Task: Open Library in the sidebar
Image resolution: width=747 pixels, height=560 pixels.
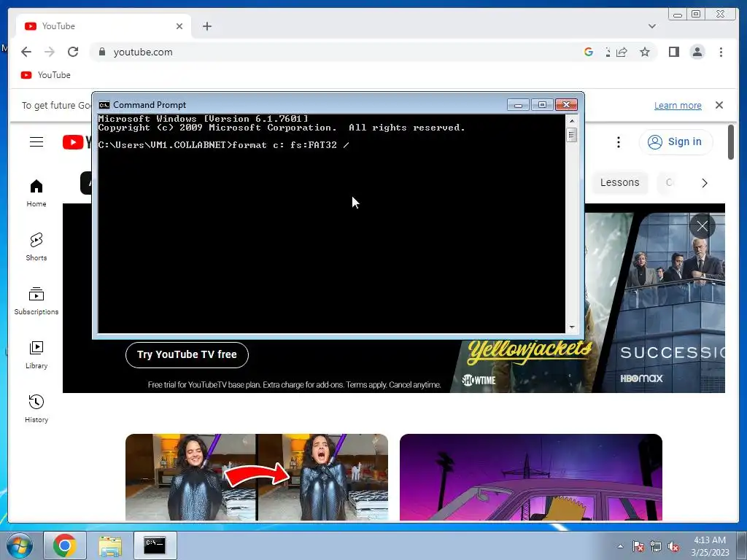Action: tap(36, 355)
